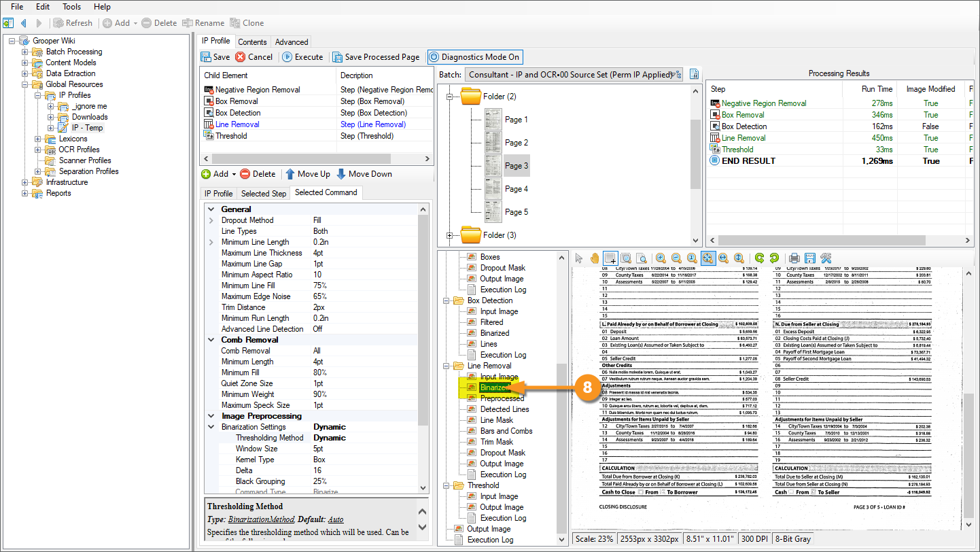
Task: Toggle the zoom-to-fit page mode icon
Action: tap(707, 258)
